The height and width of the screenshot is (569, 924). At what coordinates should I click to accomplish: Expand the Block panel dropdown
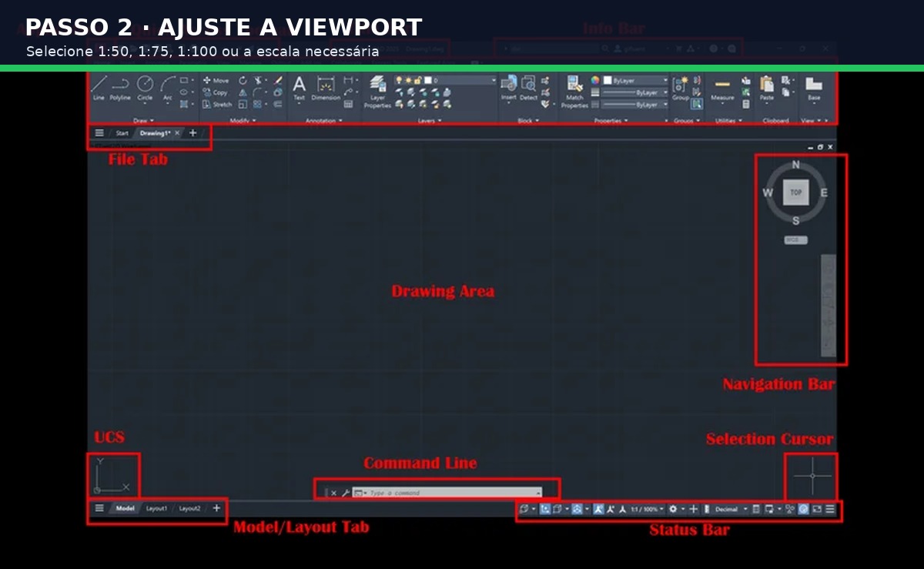click(x=528, y=120)
